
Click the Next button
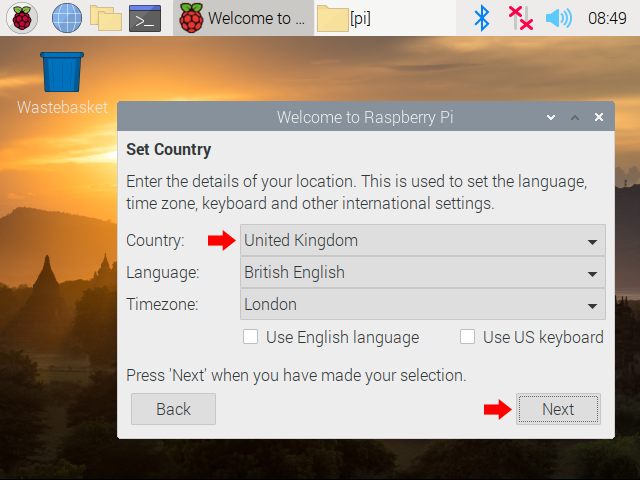(x=558, y=409)
